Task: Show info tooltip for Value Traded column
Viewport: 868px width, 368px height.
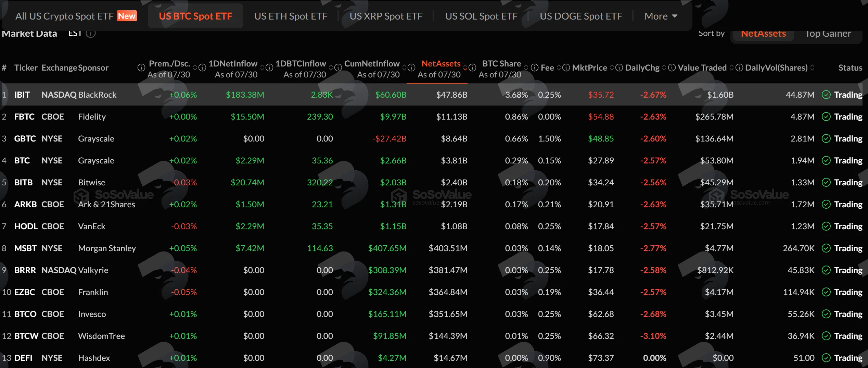Action: coord(672,68)
